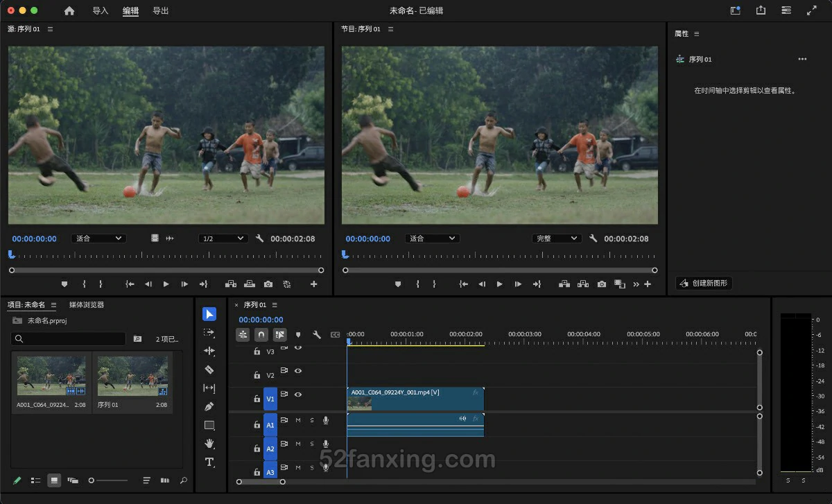Viewport: 832px width, 504px height.
Task: Open Source monitor zoom dropdown 适合
Action: coord(98,238)
